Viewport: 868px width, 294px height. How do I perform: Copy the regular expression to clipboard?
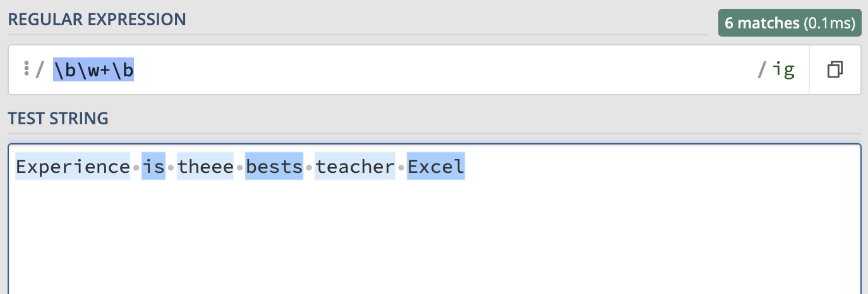pos(835,69)
